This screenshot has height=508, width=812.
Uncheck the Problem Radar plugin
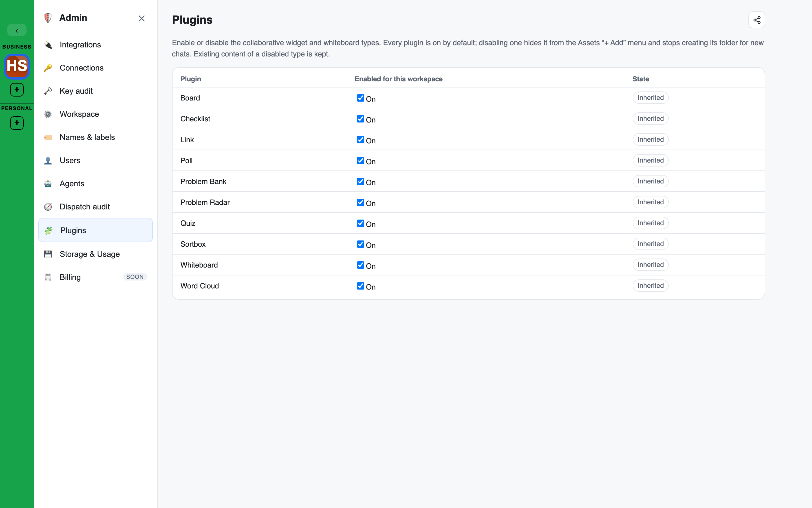coord(360,202)
